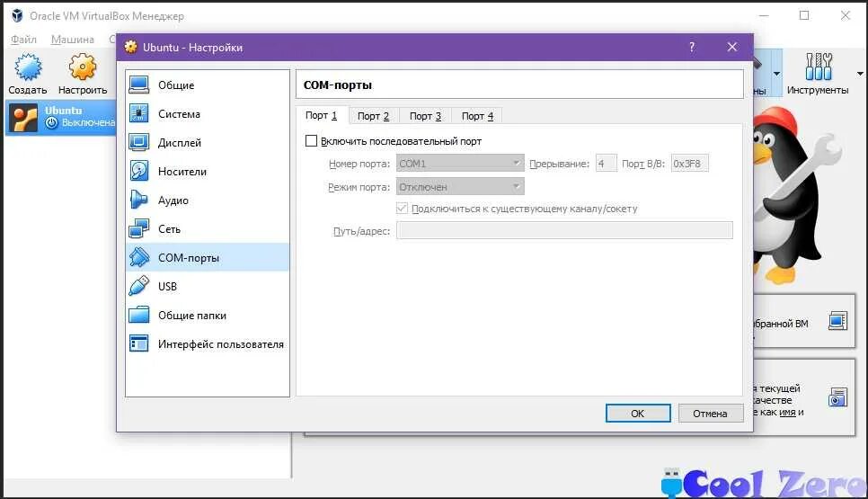The height and width of the screenshot is (499, 868).
Task: Select the Дисплей monitor icon
Action: point(139,142)
